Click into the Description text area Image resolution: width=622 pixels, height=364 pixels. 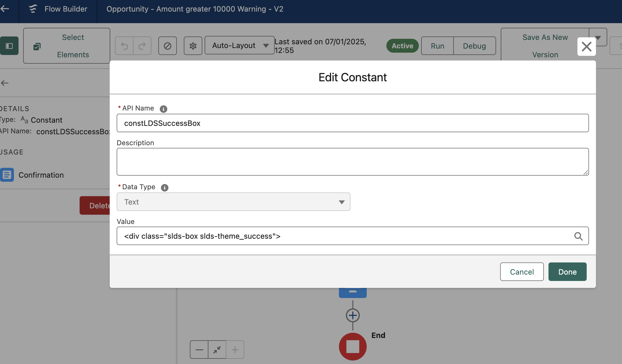352,161
